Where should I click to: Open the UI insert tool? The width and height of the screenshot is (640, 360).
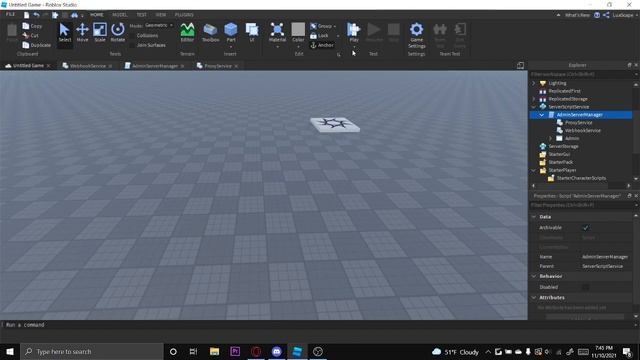coord(252,32)
